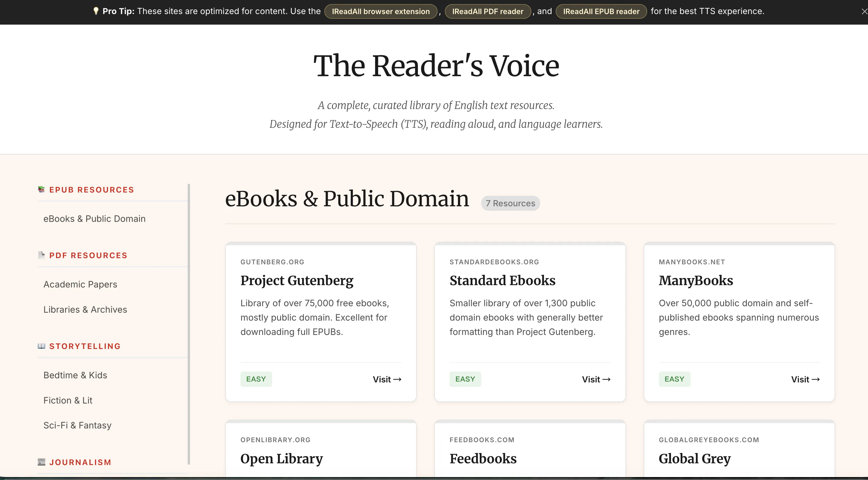Click the Feedbooks card title
868x480 pixels.
tap(483, 459)
